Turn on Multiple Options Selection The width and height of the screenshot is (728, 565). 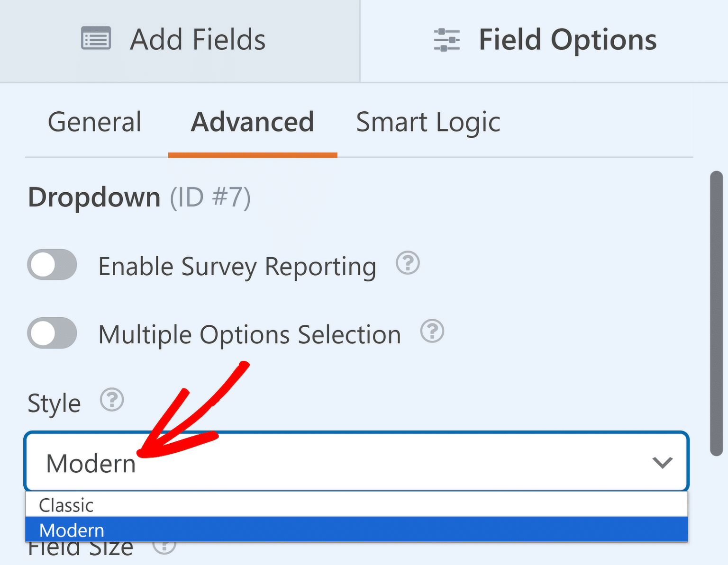(x=52, y=333)
